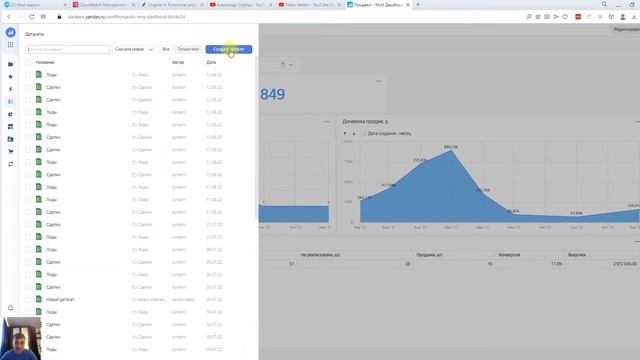Click the camera snapshot icon in browser toolbar
This screenshot has height=360, width=640.
click(x=547, y=17)
